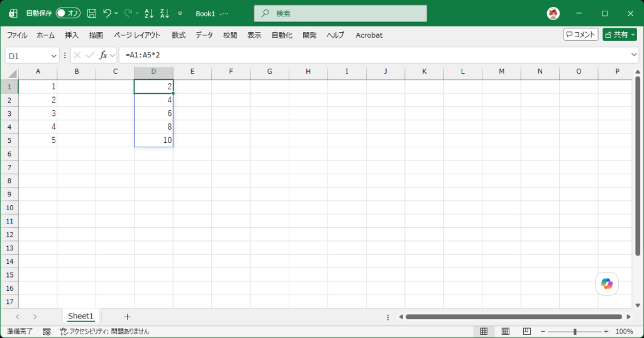644x338 pixels.
Task: Click the Excel app icon in title bar
Action: coord(13,14)
